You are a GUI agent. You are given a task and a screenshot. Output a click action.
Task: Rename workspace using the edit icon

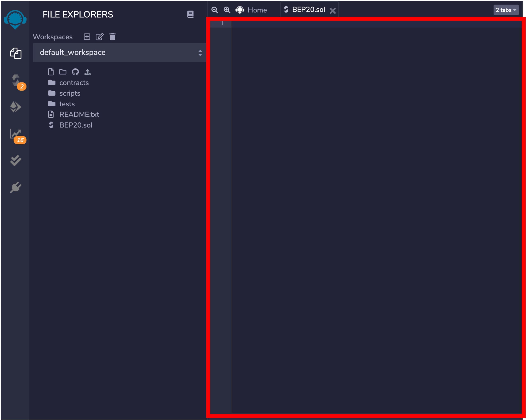(x=99, y=37)
